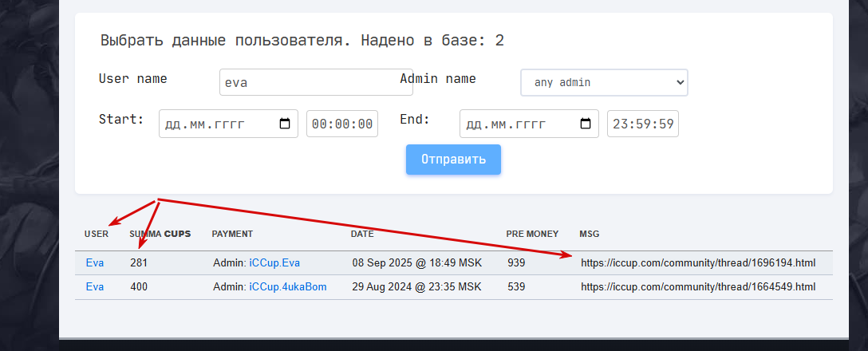Click the Start date field
Screen dimensions: 868x351
(228, 124)
